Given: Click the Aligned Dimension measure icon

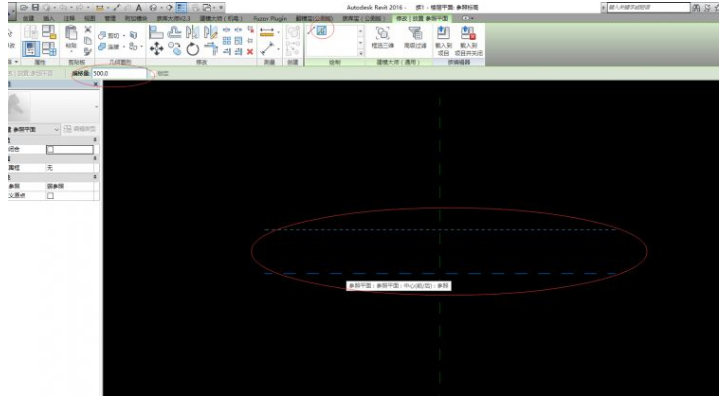Looking at the screenshot, I should click(x=268, y=32).
